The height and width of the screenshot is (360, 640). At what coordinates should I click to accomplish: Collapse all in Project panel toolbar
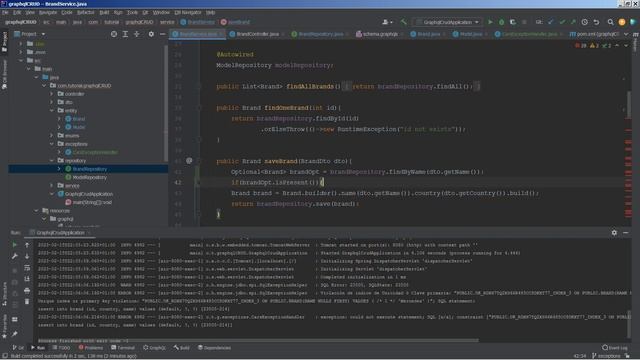point(137,34)
